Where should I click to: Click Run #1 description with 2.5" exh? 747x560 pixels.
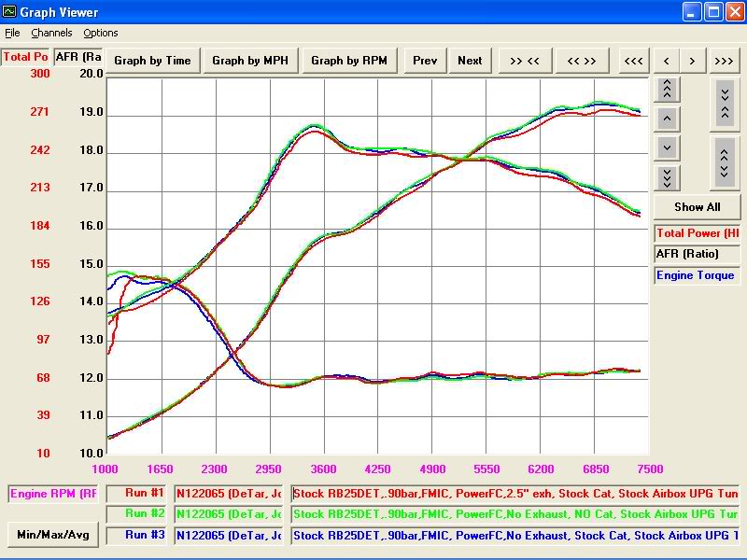point(515,494)
